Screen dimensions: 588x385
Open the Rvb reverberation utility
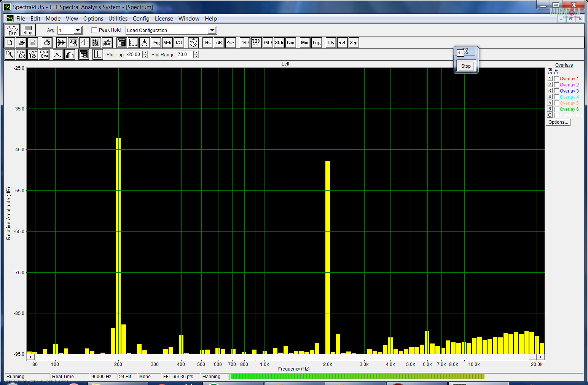(x=342, y=43)
